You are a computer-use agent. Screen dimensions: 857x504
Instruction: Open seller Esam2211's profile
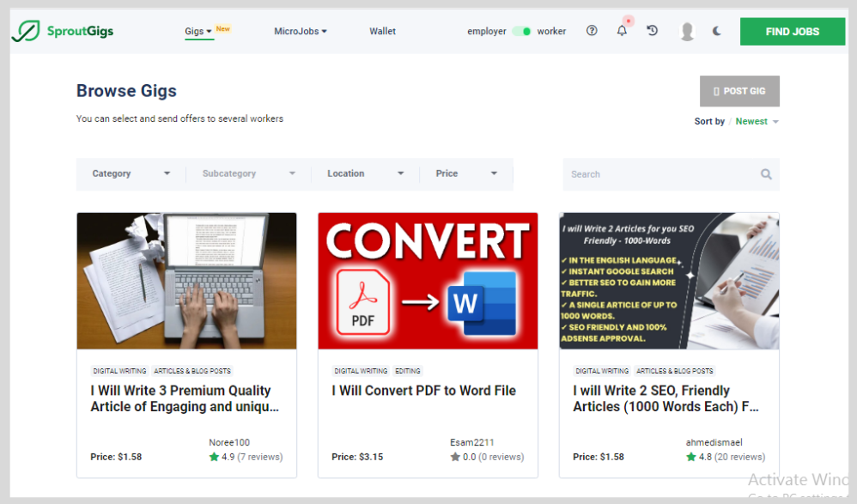pyautogui.click(x=471, y=442)
